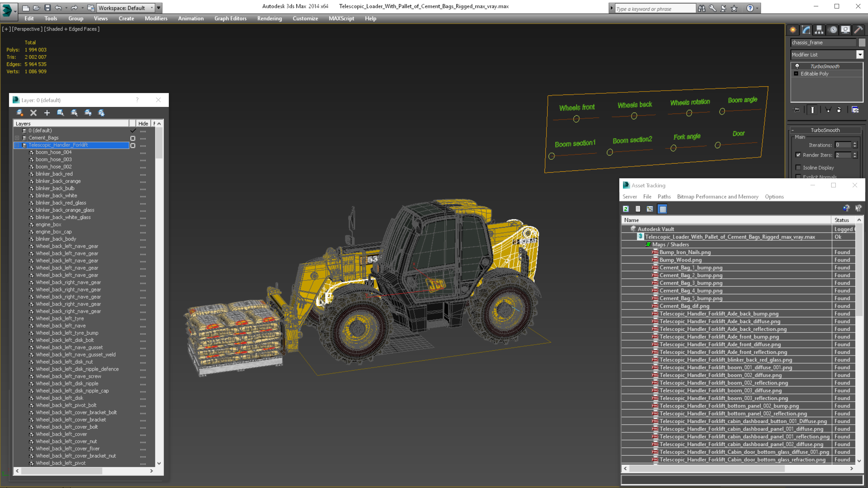This screenshot has width=868, height=488.
Task: Open the Utilities hammer panel tab
Action: [859, 30]
